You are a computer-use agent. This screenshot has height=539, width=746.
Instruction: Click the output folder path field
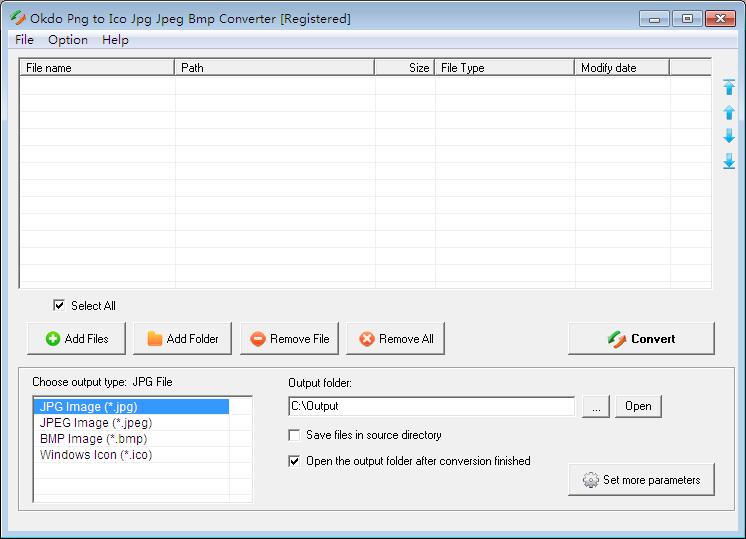click(x=432, y=406)
